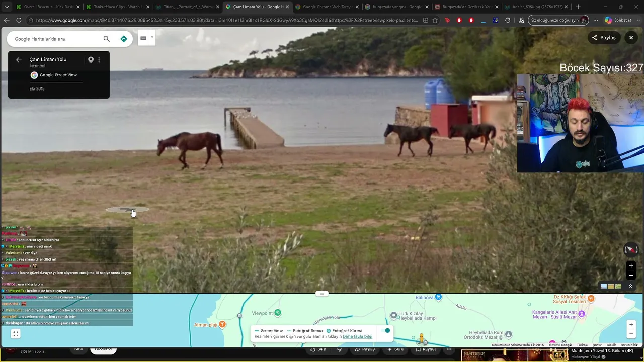Click the Pegman marker on the mini map
Image resolution: width=644 pixels, height=362 pixels.
422,338
